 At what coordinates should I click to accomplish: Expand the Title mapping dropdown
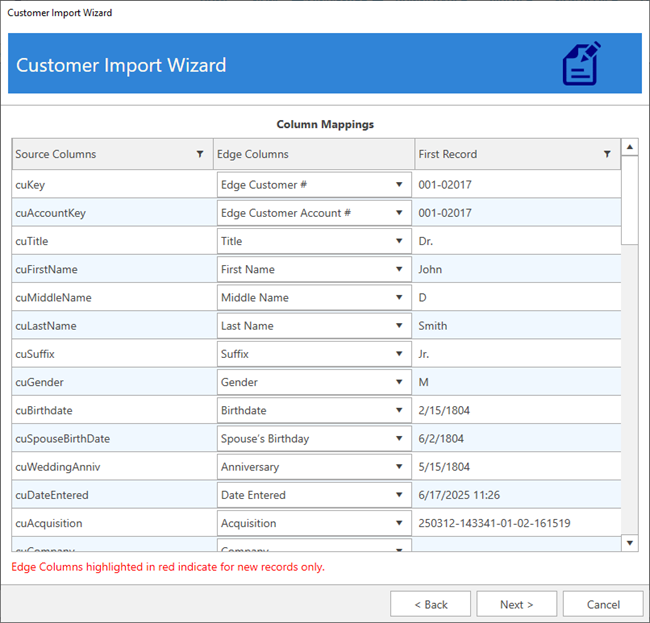pos(400,241)
